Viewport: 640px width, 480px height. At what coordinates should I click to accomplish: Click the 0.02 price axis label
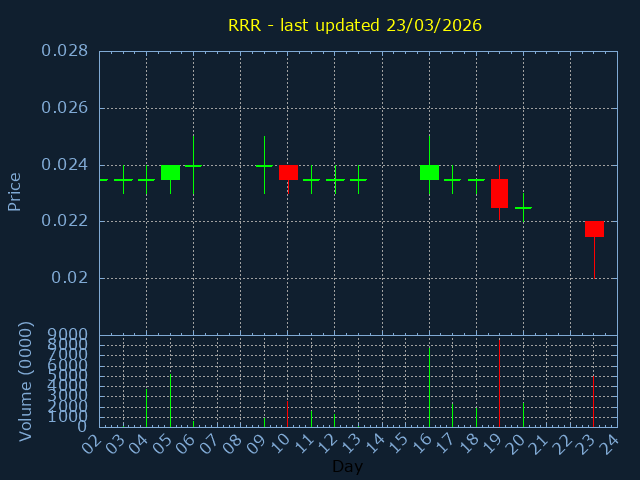(x=70, y=278)
